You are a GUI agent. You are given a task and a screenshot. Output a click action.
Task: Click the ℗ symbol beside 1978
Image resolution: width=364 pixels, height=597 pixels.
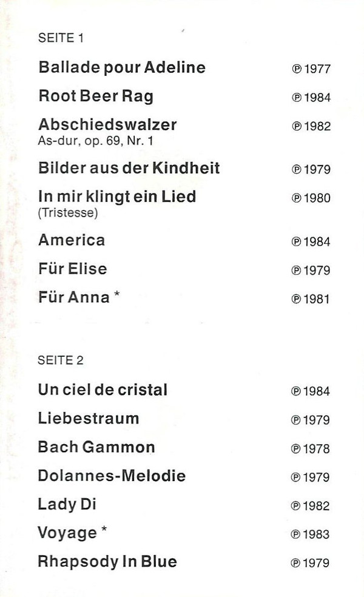point(296,450)
